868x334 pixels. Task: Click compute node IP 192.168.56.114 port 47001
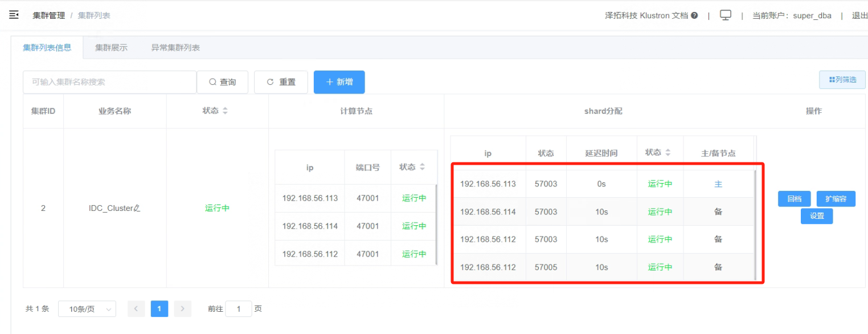(310, 226)
